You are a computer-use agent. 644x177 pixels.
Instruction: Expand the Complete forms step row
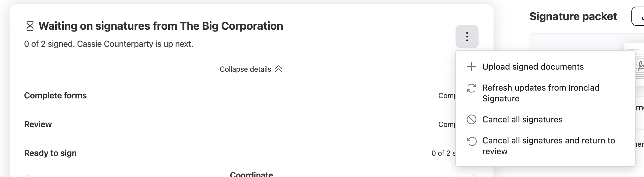pos(240,95)
